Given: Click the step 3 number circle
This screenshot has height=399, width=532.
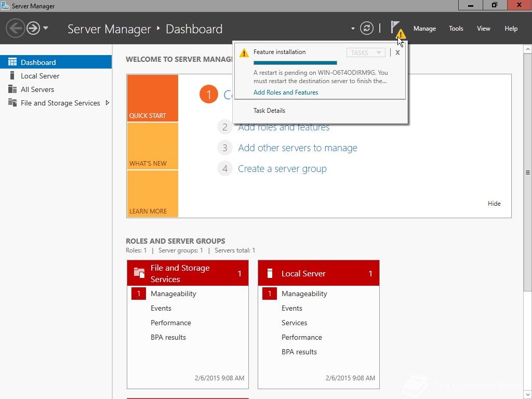Looking at the screenshot, I should pyautogui.click(x=224, y=148).
